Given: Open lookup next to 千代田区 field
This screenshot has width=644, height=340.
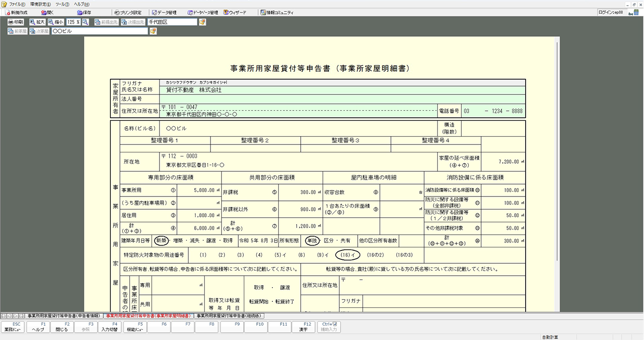Looking at the screenshot, I should [202, 22].
